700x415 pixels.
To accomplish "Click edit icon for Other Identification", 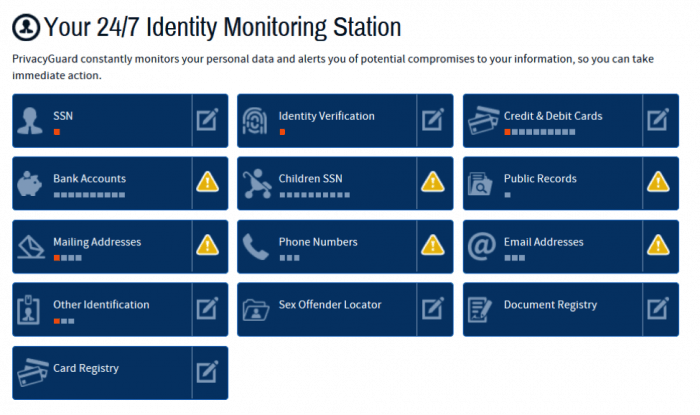I will 207,309.
